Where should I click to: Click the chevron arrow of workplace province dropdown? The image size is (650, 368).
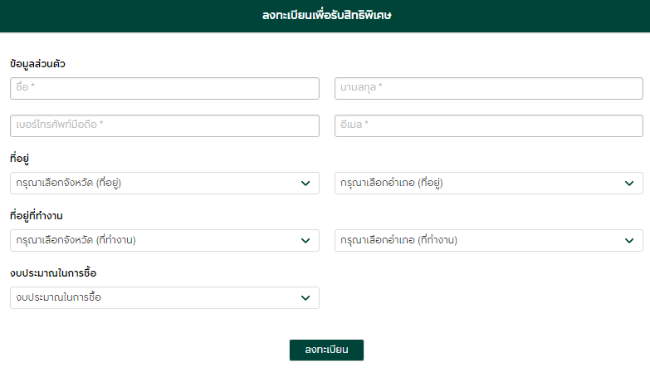click(306, 240)
